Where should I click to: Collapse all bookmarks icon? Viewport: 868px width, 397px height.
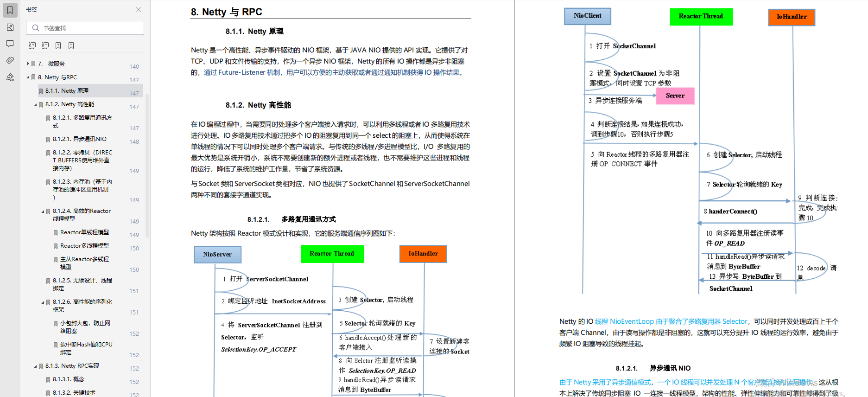pos(45,45)
